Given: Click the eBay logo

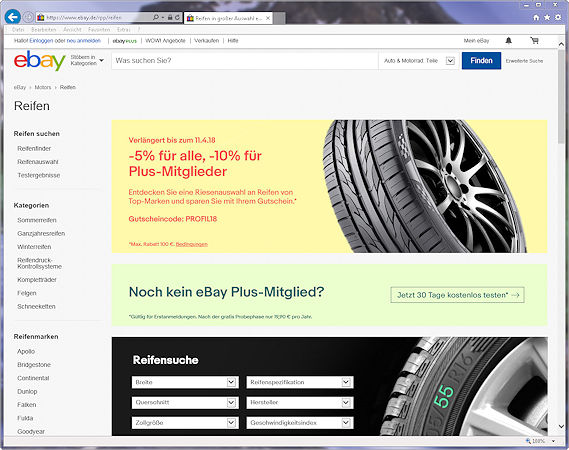Looking at the screenshot, I should 40,61.
